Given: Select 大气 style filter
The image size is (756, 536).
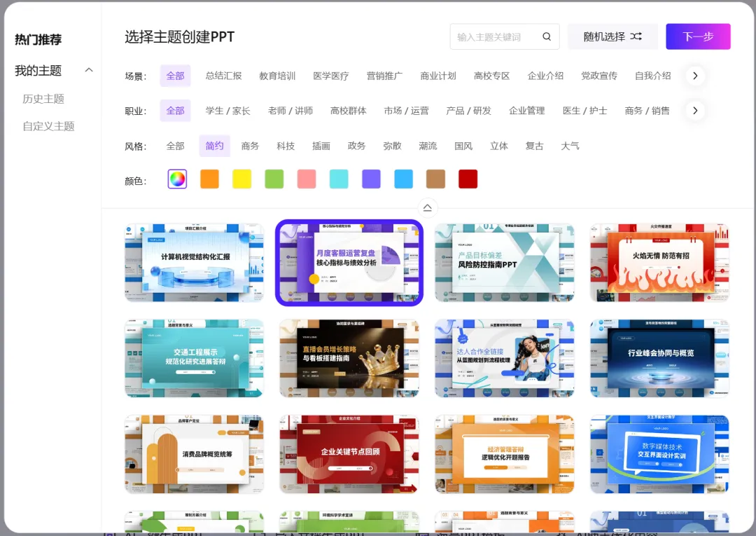Looking at the screenshot, I should click(x=570, y=146).
